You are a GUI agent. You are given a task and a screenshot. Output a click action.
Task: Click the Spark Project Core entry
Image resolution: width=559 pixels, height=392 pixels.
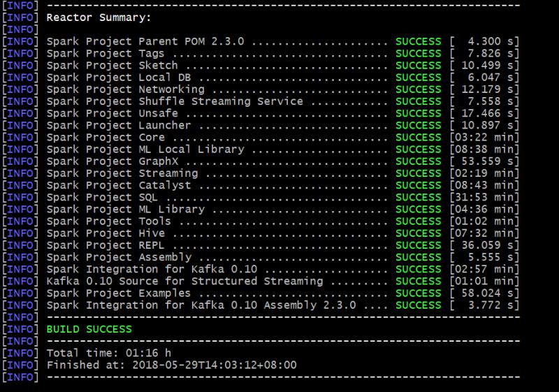106,137
